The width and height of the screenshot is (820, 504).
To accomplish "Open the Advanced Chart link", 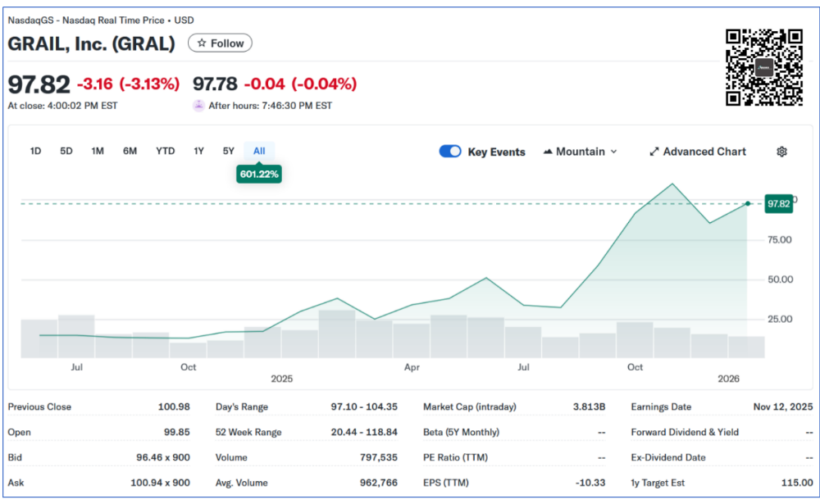I will pyautogui.click(x=704, y=152).
